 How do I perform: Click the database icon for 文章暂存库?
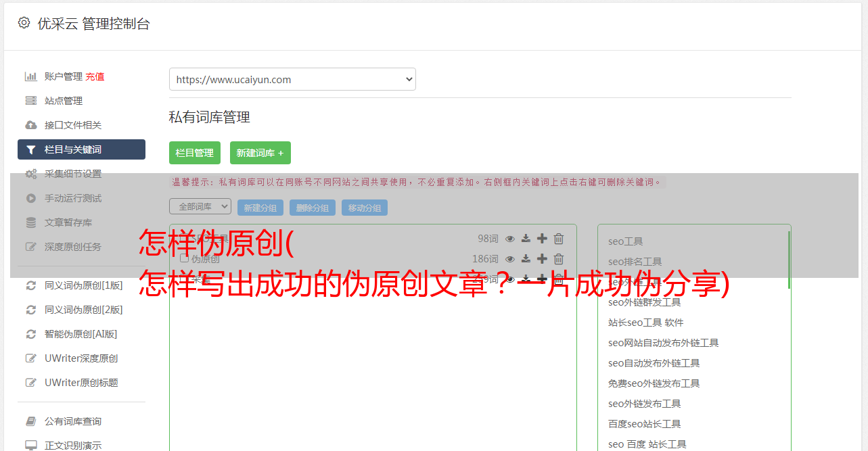tap(31, 222)
